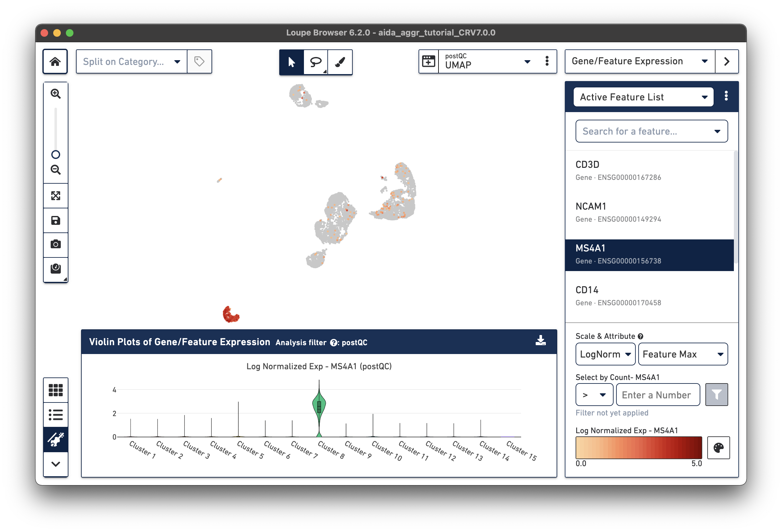Select NCAM1 in the feature list

pos(649,213)
